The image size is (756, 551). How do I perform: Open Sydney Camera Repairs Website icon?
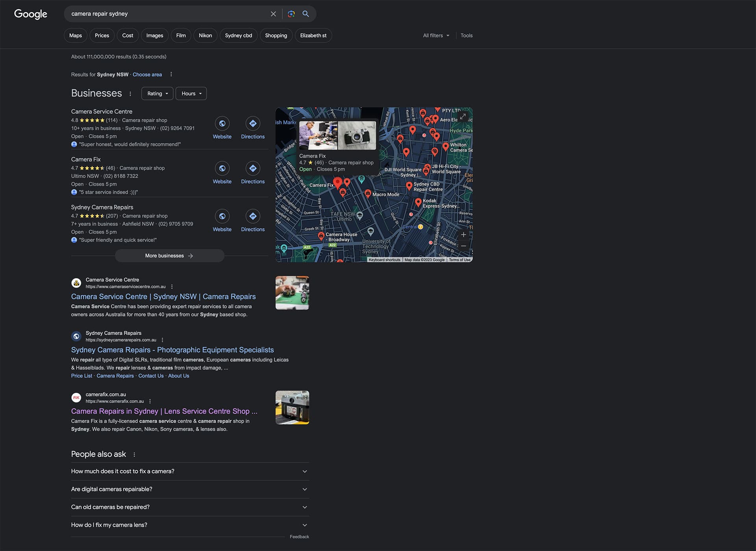point(222,216)
